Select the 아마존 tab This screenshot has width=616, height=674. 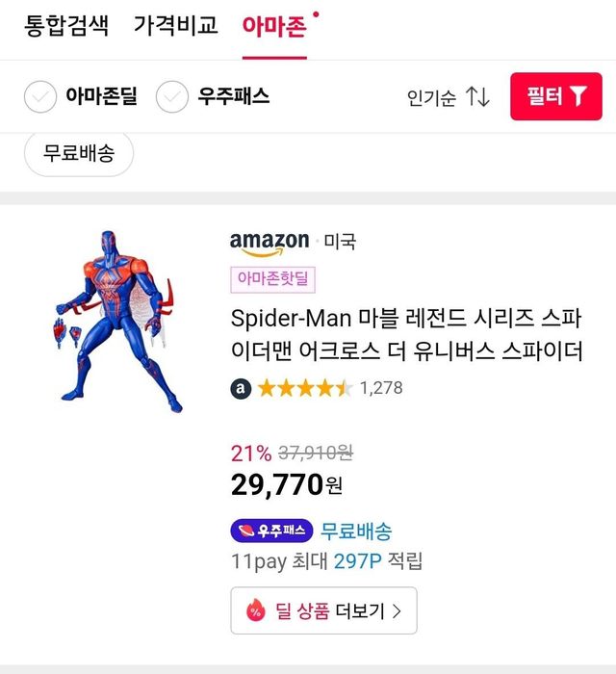pos(274,26)
